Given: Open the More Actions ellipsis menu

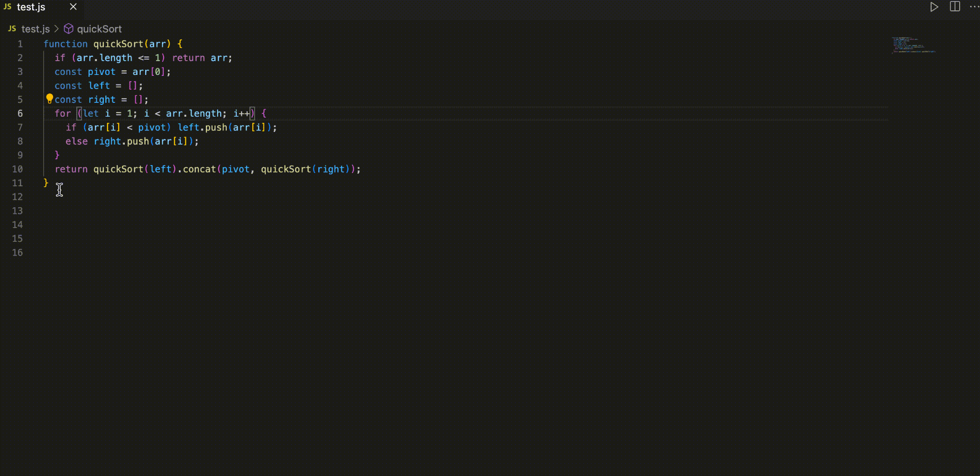Looking at the screenshot, I should click(x=974, y=7).
